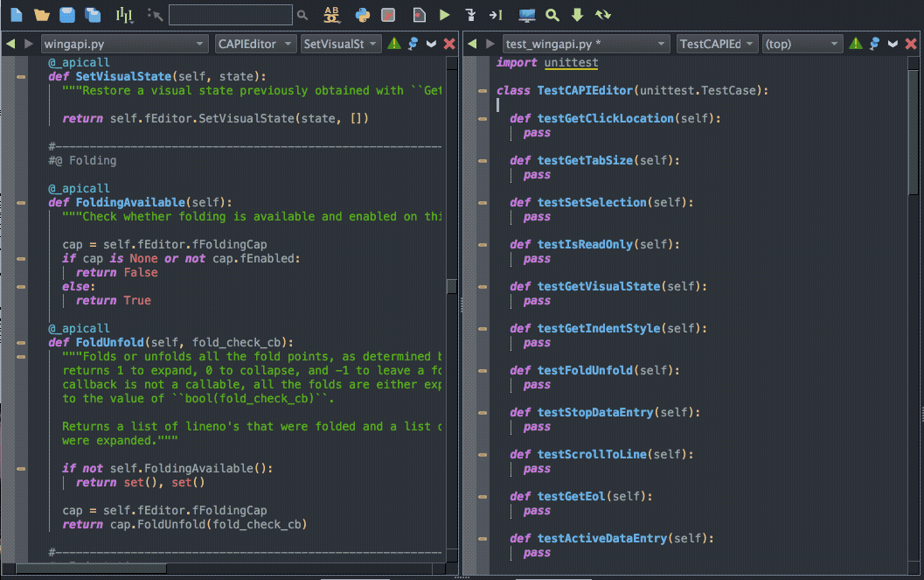Open the chevron options menu in wingapi.py pane
924x580 pixels.
431,44
